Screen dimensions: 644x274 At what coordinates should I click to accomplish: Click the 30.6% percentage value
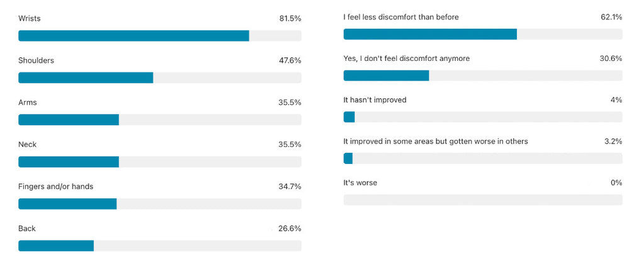tap(611, 58)
